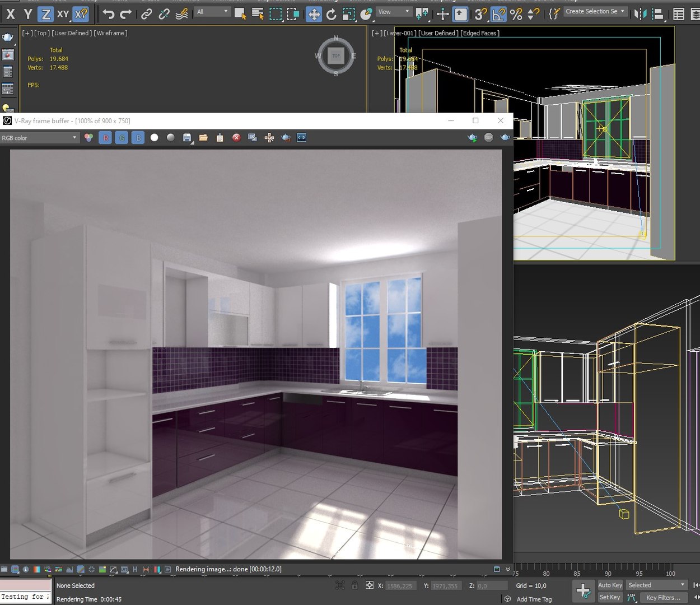This screenshot has width=700, height=605.
Task: Open [Layer-001] camera viewport menu
Action: click(400, 33)
